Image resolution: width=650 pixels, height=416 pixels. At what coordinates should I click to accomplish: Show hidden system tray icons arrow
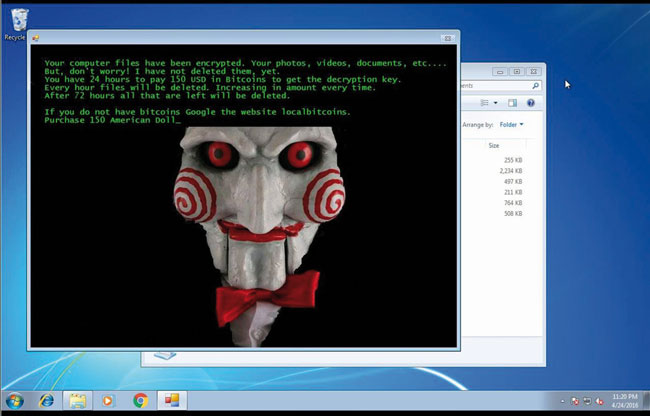pyautogui.click(x=563, y=401)
